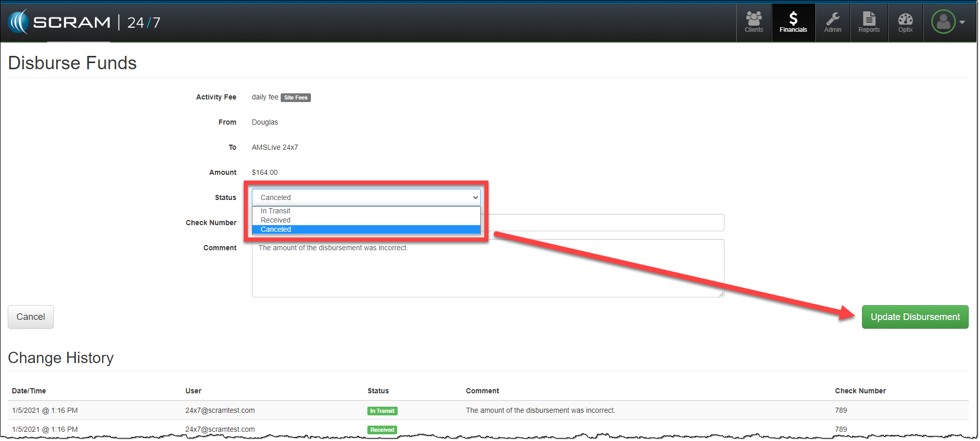980x441 pixels.
Task: Click the Site Fees badge
Action: point(296,97)
